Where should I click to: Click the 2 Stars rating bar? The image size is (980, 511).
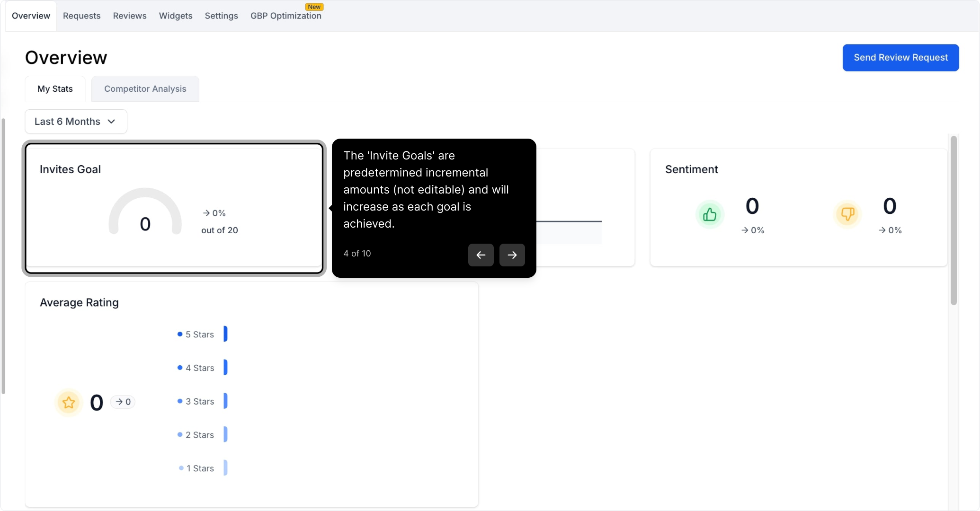[225, 435]
